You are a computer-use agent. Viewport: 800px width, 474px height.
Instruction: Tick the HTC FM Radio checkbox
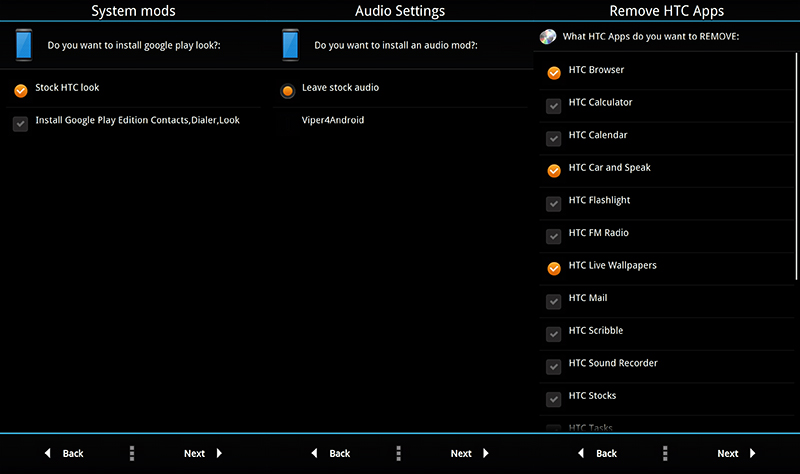pyautogui.click(x=554, y=236)
